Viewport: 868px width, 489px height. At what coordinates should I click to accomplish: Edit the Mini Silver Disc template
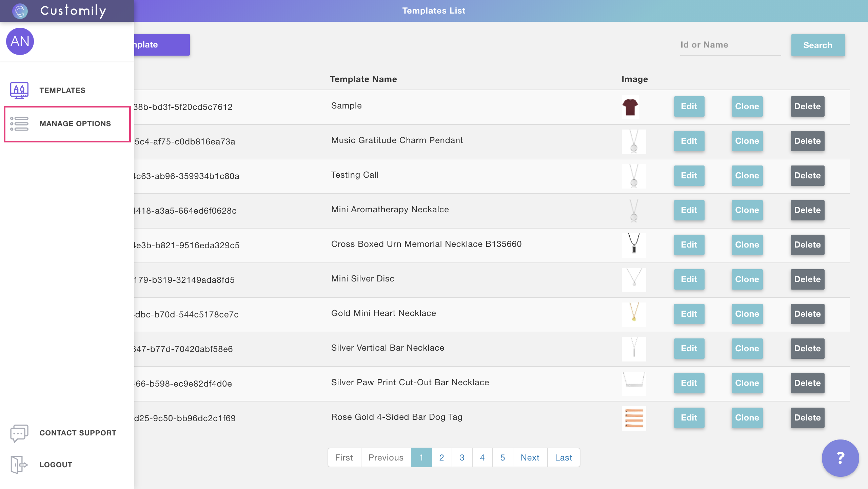689,279
